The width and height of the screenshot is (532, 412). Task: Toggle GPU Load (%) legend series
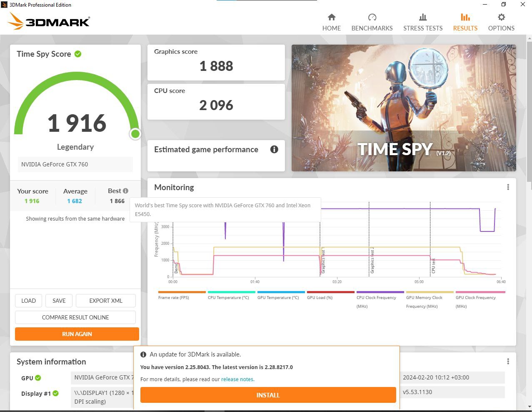[x=330, y=295]
